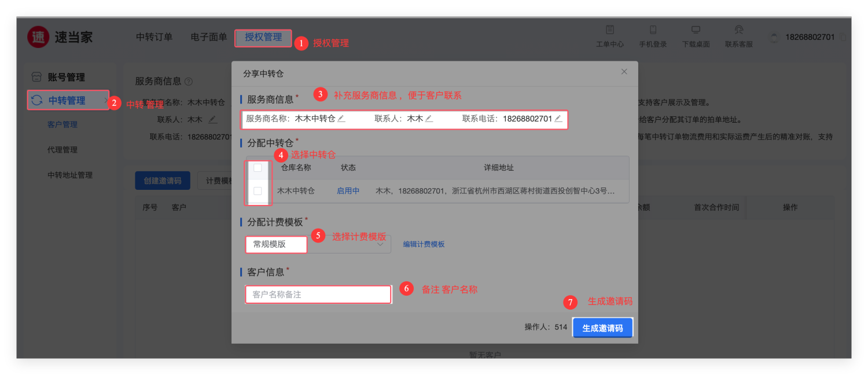Open the 电子面单 tab
The height and width of the screenshot is (375, 868).
(208, 37)
